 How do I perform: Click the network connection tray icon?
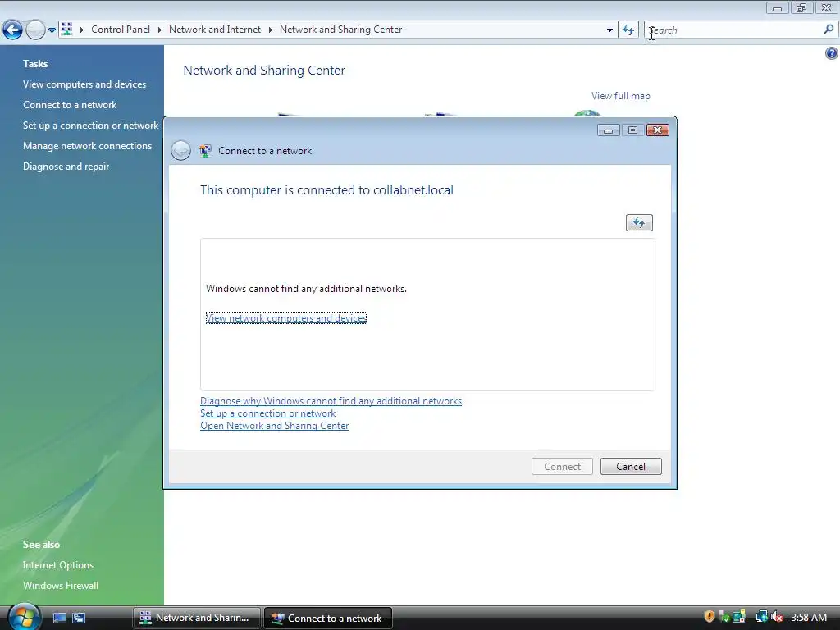click(761, 617)
